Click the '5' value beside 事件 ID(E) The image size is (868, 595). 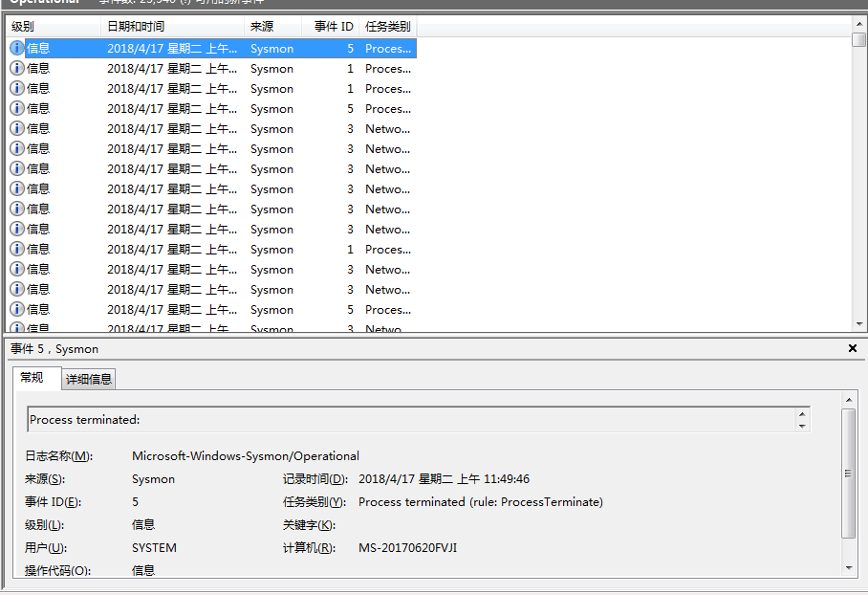[135, 502]
